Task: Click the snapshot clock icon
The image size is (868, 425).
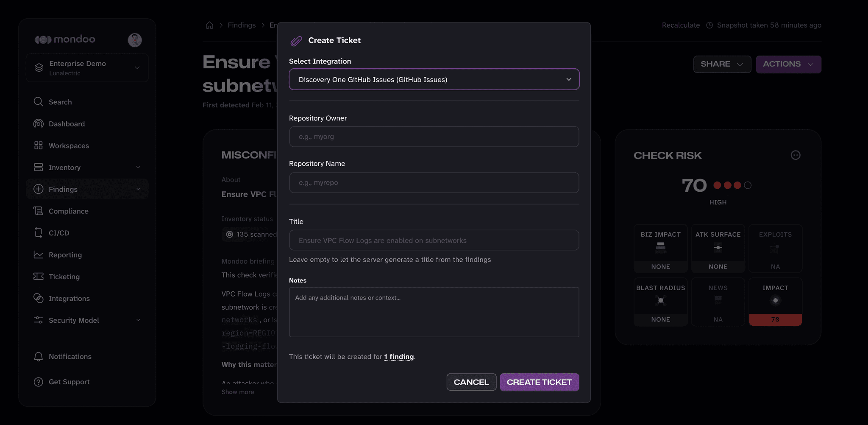Action: [x=709, y=25]
